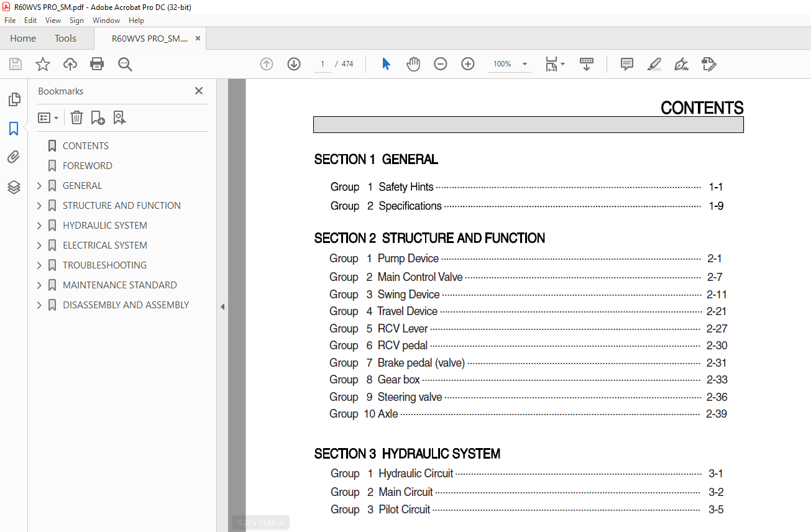Image resolution: width=811 pixels, height=532 pixels.
Task: Open the Attachments paperclip panel
Action: coord(14,157)
